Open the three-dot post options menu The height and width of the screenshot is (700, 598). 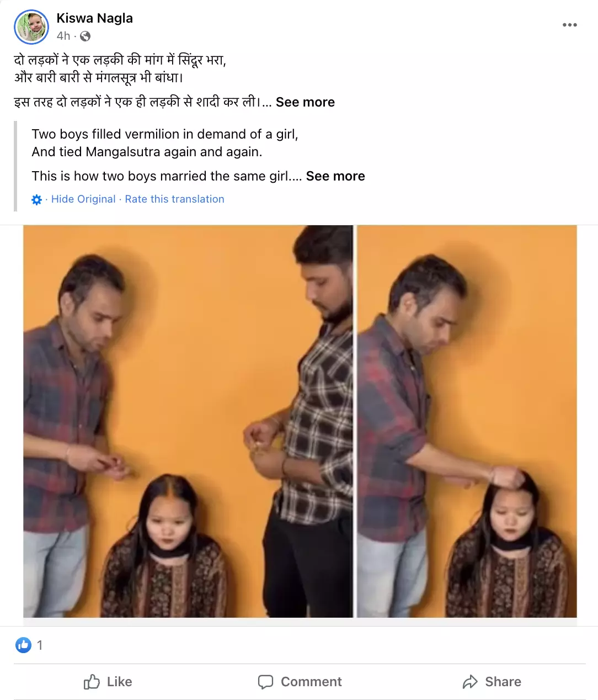point(569,25)
